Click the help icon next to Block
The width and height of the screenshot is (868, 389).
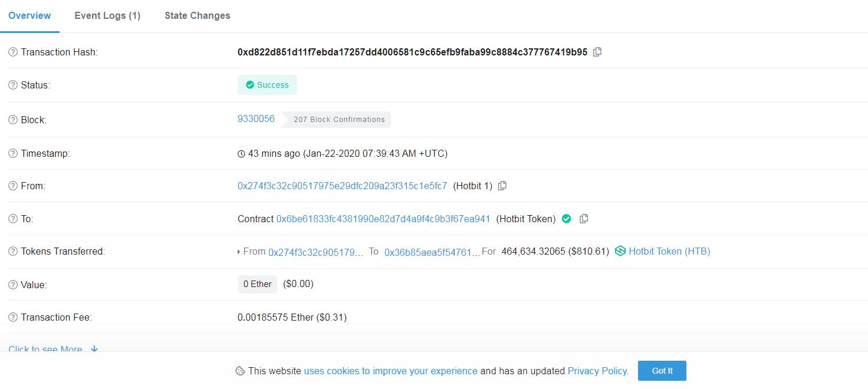pos(13,120)
